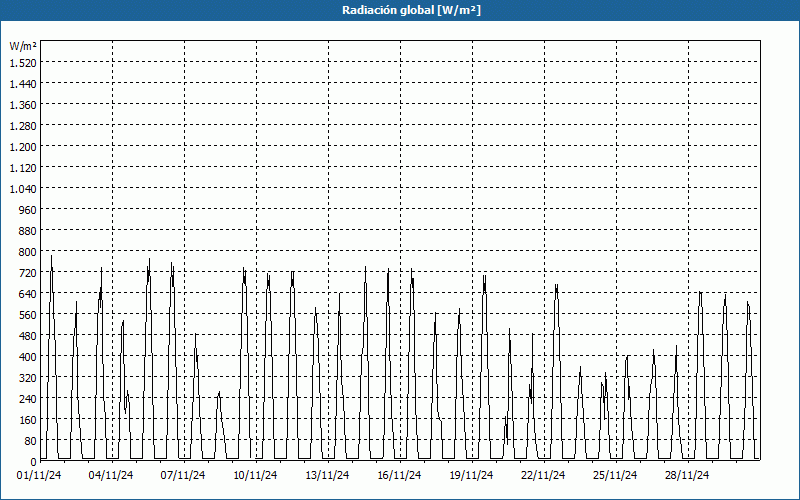Click the 880 axis value
The height and width of the screenshot is (500, 800).
point(28,231)
